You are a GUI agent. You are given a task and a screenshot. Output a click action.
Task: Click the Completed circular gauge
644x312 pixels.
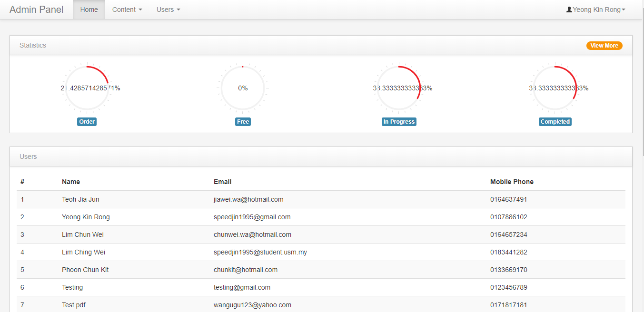(555, 88)
